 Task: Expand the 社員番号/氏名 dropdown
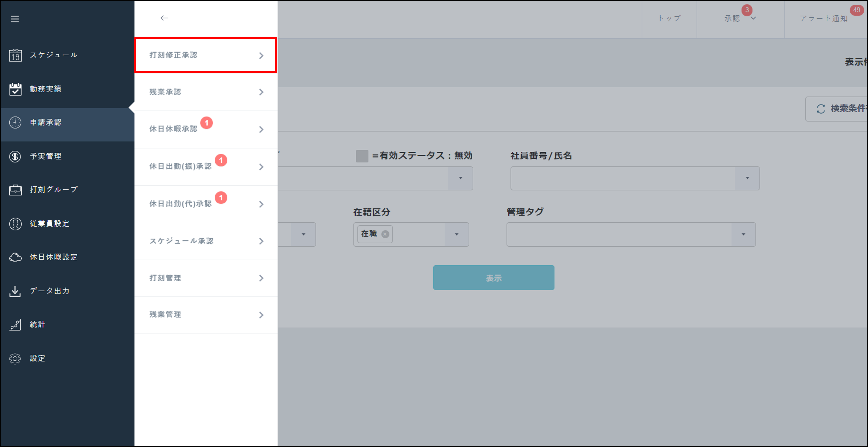click(x=747, y=178)
